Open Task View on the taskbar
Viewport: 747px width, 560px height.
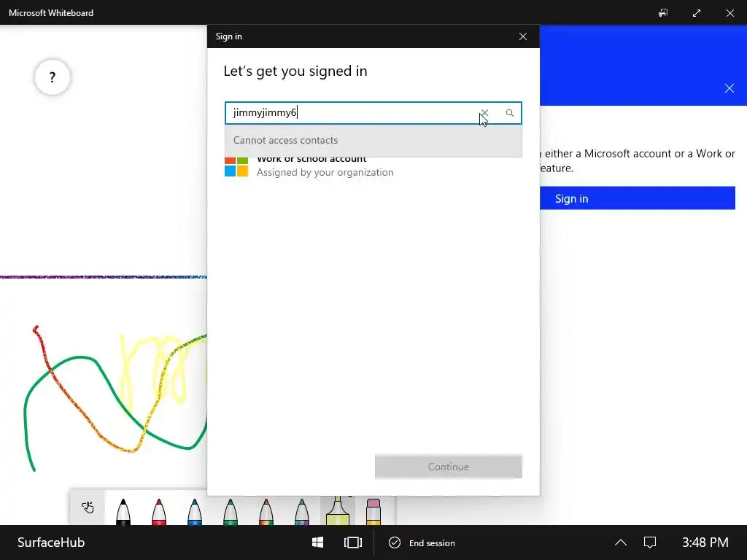353,542
